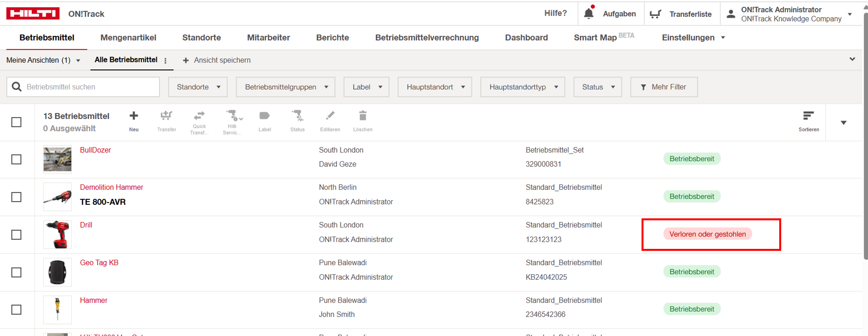Open Aufgaben notifications bell

click(x=589, y=14)
